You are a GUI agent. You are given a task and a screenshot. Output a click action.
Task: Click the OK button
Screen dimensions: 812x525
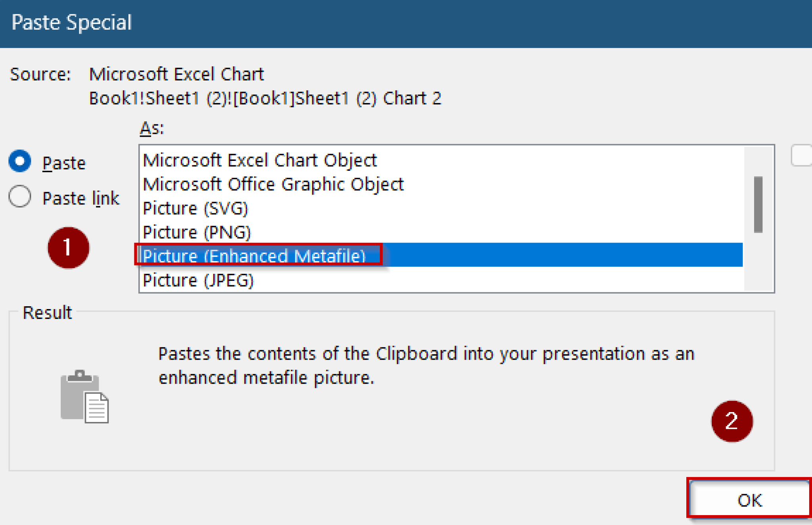[749, 499]
